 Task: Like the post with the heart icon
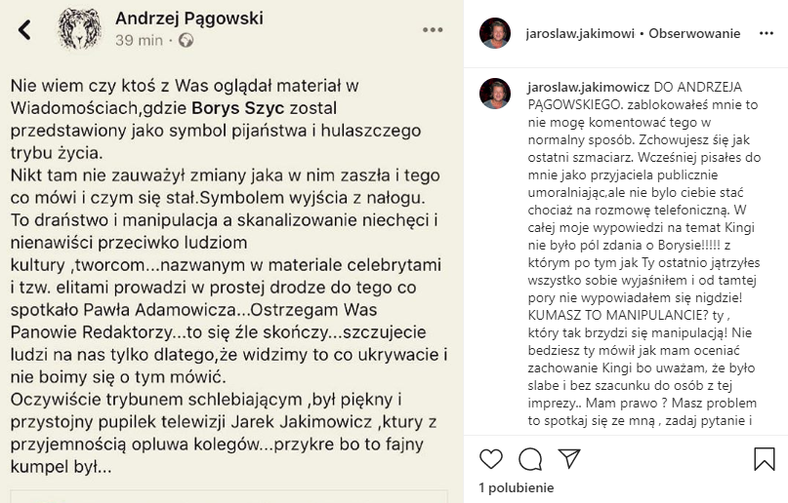[x=491, y=459]
